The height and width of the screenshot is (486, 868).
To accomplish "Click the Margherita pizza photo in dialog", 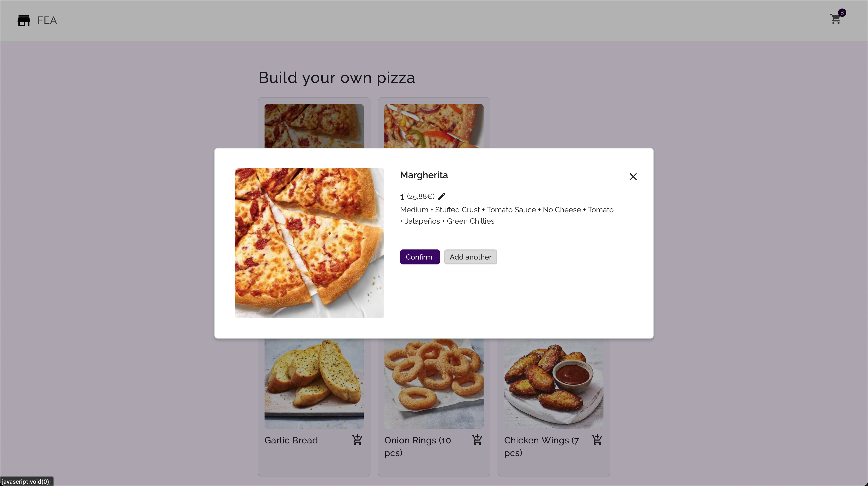I will (x=309, y=243).
